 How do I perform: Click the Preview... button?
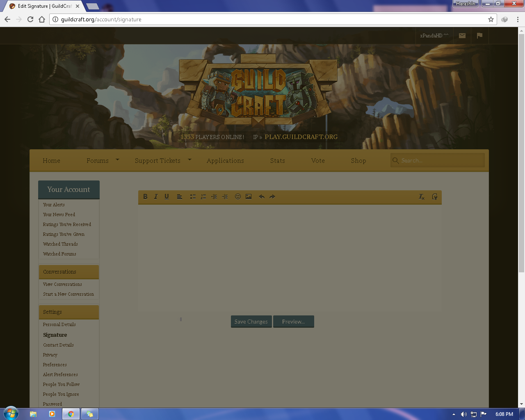pos(293,322)
